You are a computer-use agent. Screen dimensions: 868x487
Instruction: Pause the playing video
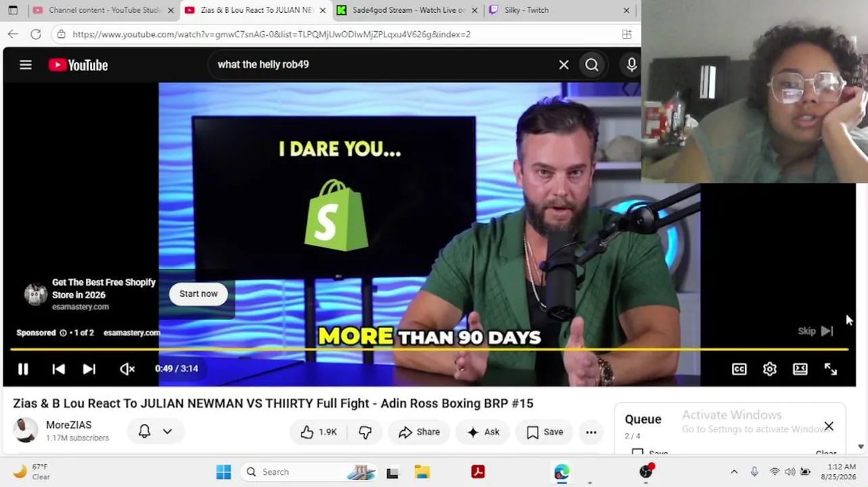click(x=23, y=369)
